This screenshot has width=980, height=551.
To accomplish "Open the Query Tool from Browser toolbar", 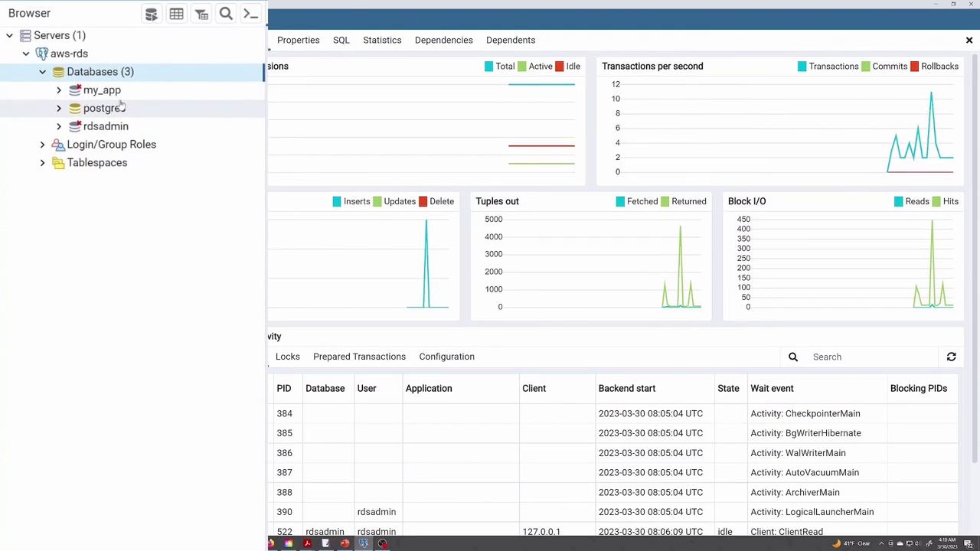I will point(152,14).
